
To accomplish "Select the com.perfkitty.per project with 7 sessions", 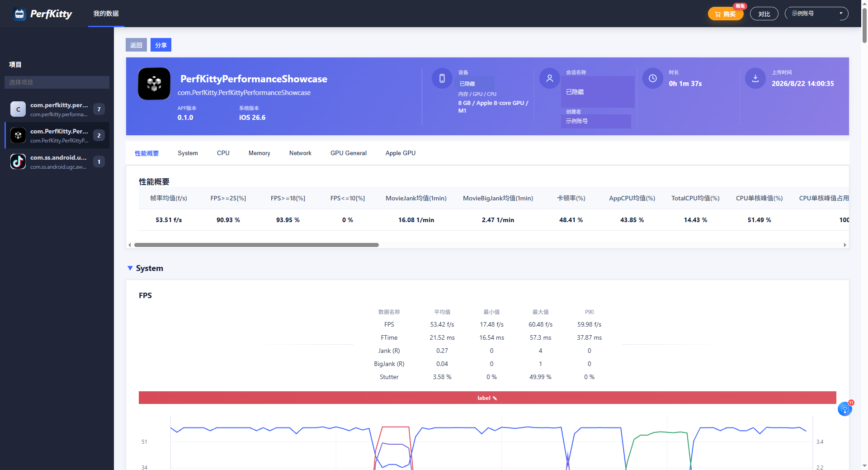I will pyautogui.click(x=57, y=109).
